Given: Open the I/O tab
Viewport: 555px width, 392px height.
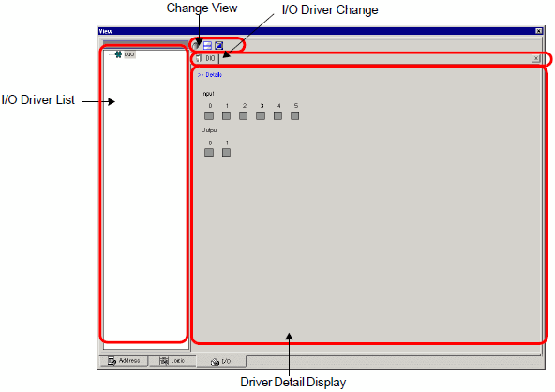Looking at the screenshot, I should pyautogui.click(x=221, y=362).
